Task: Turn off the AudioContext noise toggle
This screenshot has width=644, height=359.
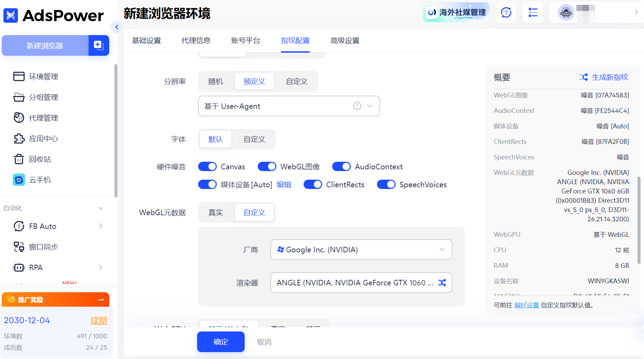Action: pos(341,166)
